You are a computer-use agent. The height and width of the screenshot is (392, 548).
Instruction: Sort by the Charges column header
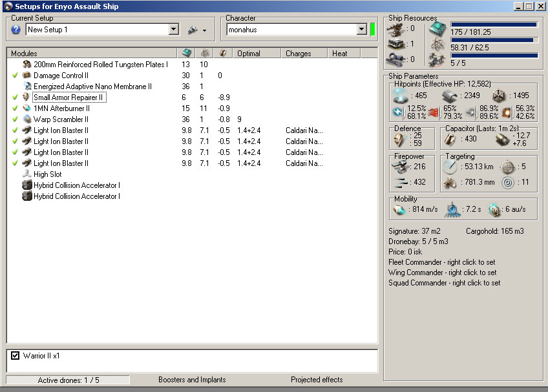click(x=304, y=54)
